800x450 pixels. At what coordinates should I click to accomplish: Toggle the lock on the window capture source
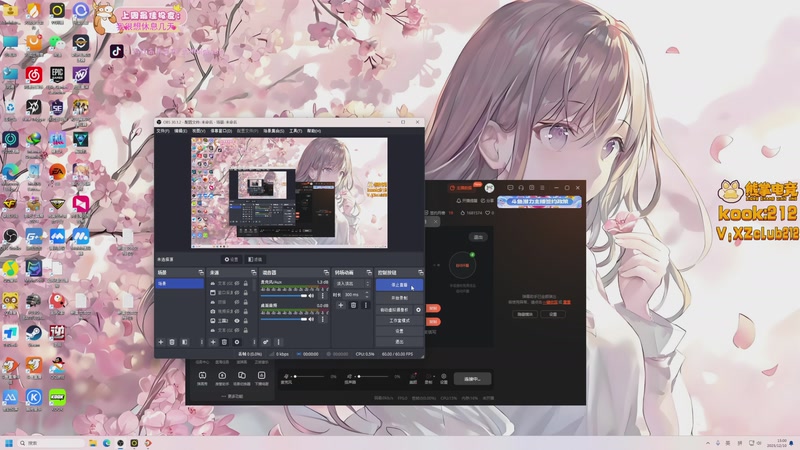pos(245,293)
